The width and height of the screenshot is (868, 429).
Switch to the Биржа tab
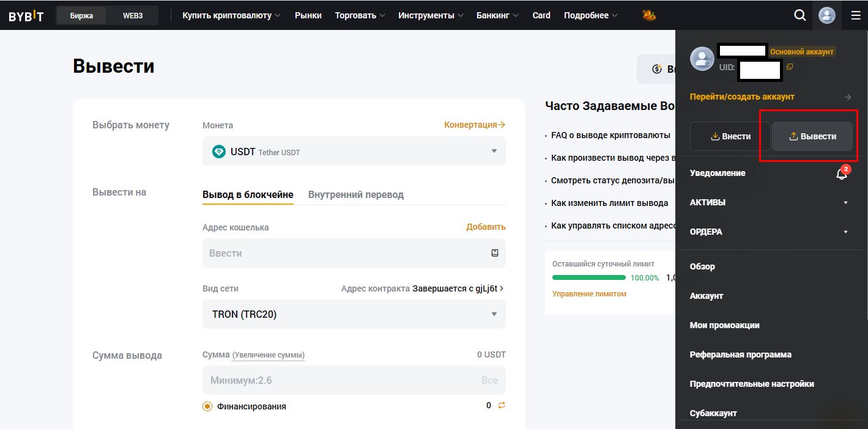[81, 16]
